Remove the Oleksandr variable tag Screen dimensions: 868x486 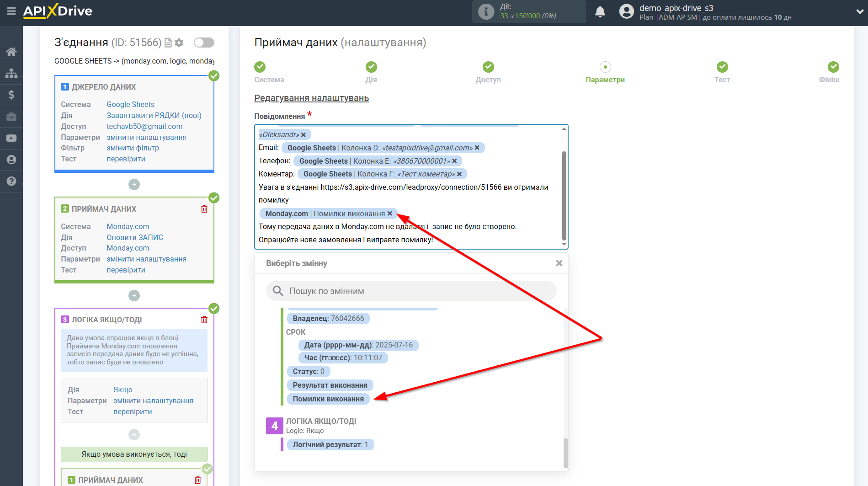304,135
